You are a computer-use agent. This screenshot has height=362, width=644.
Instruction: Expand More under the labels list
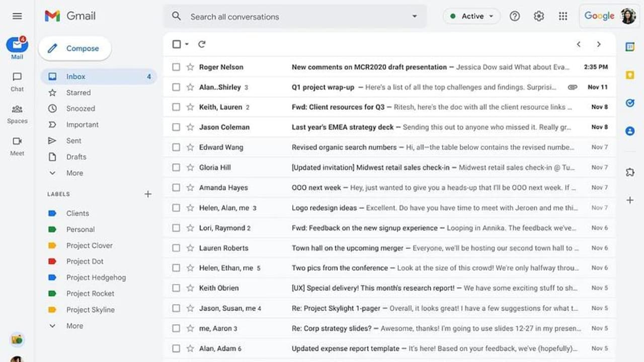74,326
